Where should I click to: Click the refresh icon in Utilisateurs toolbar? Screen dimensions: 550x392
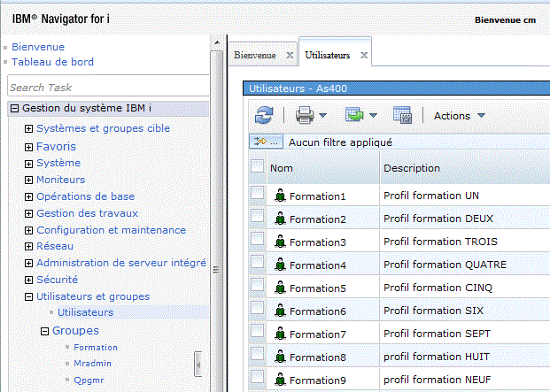point(264,115)
